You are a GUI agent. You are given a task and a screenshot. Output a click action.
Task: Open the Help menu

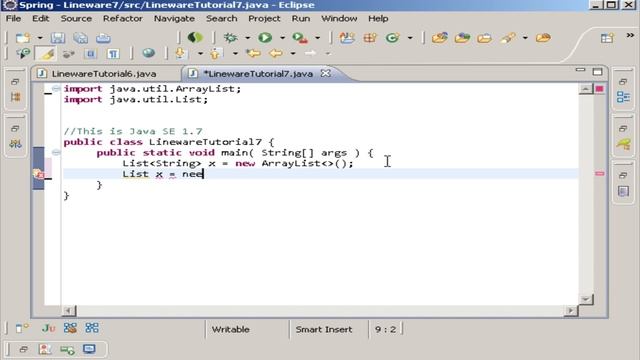pos(378,18)
